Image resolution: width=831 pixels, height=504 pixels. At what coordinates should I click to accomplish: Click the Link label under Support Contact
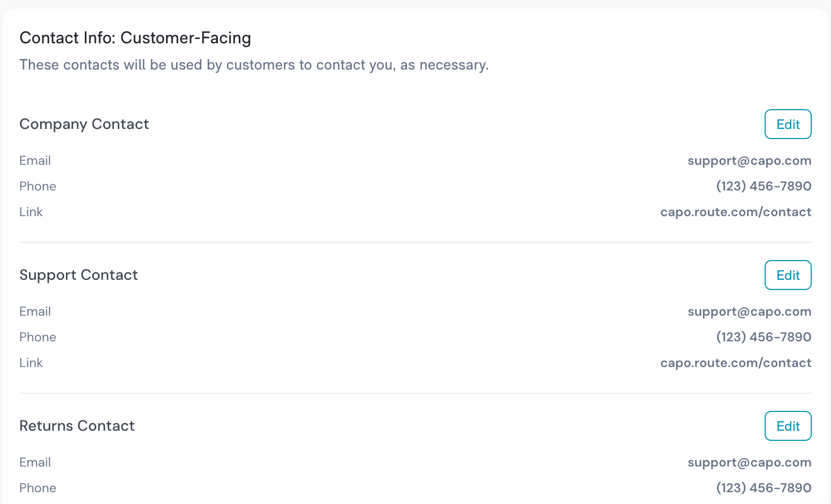point(31,363)
